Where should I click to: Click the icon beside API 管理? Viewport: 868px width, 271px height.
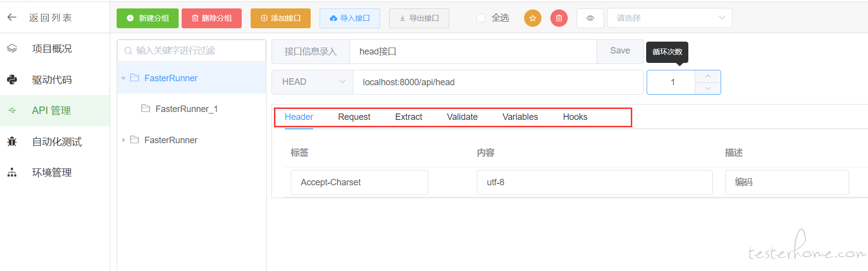pyautogui.click(x=12, y=110)
